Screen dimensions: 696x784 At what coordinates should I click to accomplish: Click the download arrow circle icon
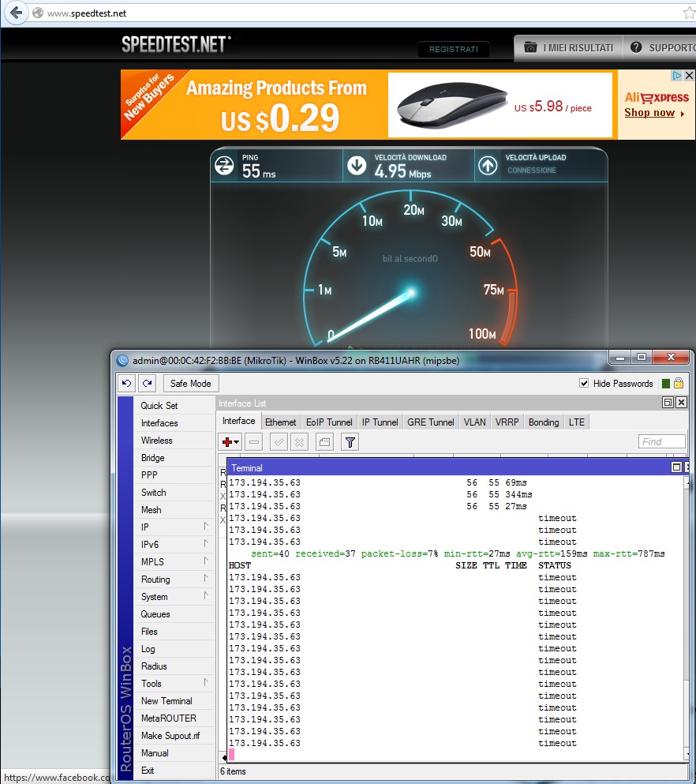[357, 166]
